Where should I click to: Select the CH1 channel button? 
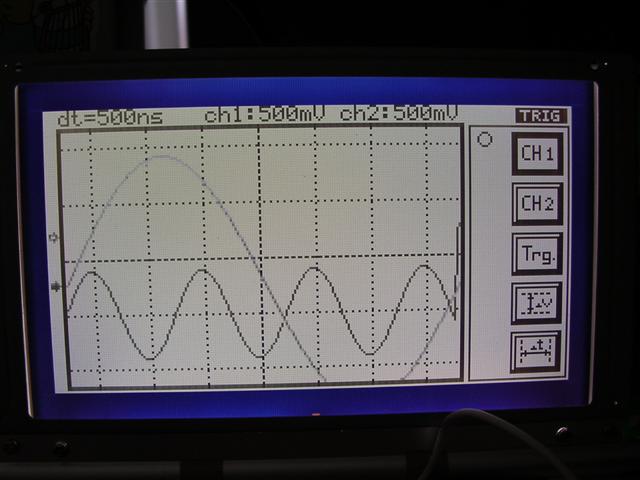538,153
